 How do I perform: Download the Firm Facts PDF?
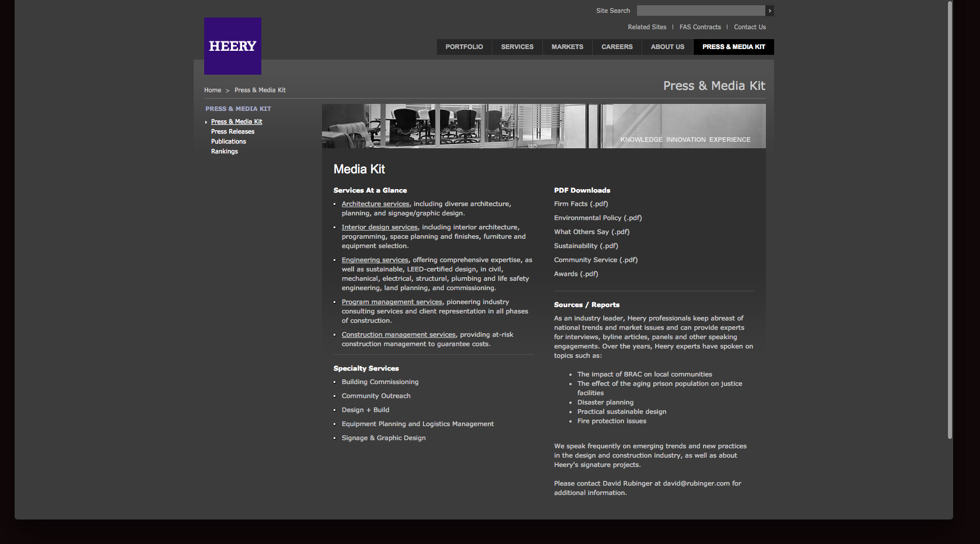(581, 204)
